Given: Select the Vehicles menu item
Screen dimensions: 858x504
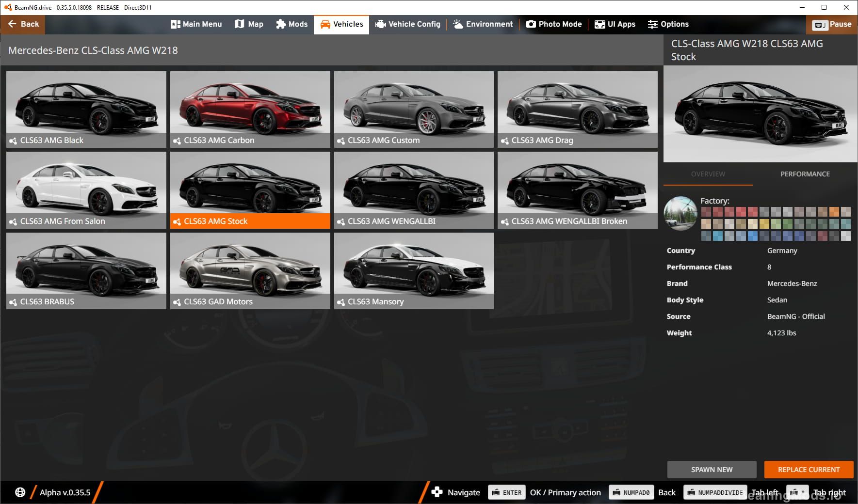Looking at the screenshot, I should pos(341,24).
